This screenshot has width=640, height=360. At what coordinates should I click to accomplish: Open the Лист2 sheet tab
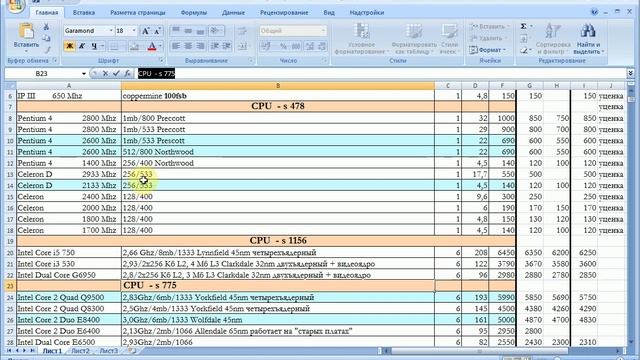(80, 351)
